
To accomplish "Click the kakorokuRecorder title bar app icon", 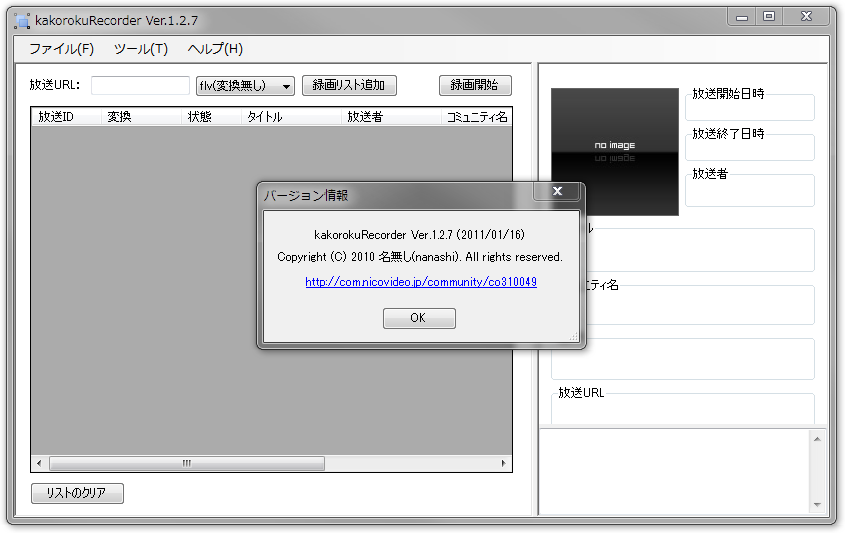I will tap(22, 20).
